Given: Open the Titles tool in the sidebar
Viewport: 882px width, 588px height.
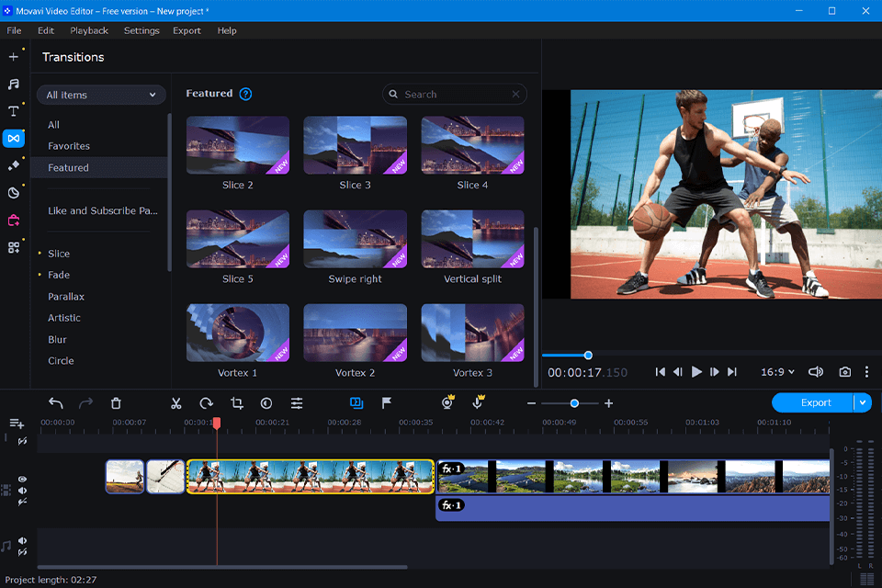Looking at the screenshot, I should coord(14,111).
